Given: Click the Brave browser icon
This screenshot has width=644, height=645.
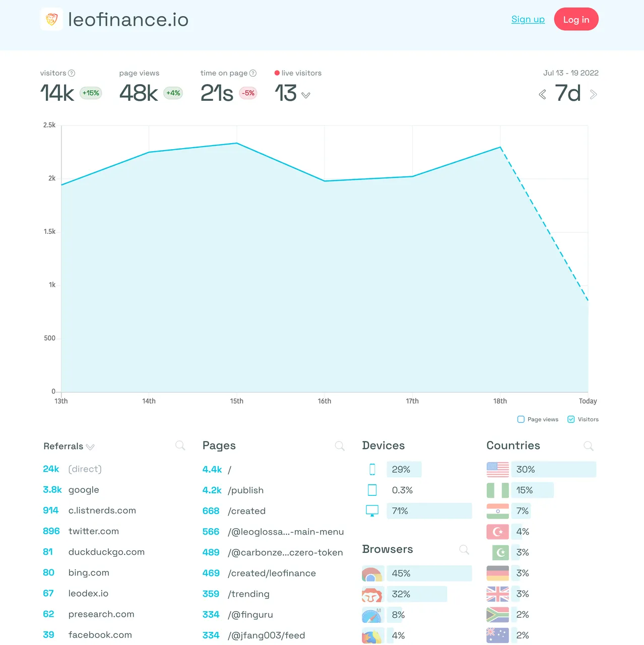Looking at the screenshot, I should point(372,594).
